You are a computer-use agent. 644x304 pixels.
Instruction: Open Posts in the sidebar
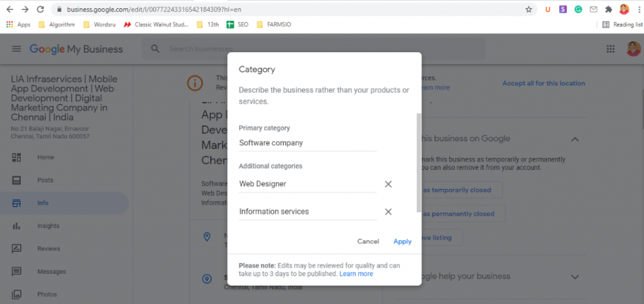point(65,180)
